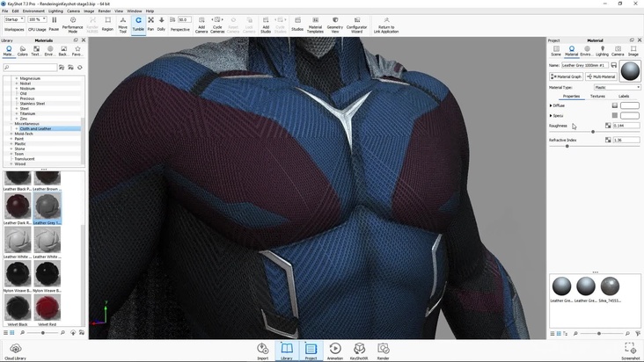This screenshot has height=362, width=644.
Task: Select the Tumble camera tool
Action: click(138, 25)
